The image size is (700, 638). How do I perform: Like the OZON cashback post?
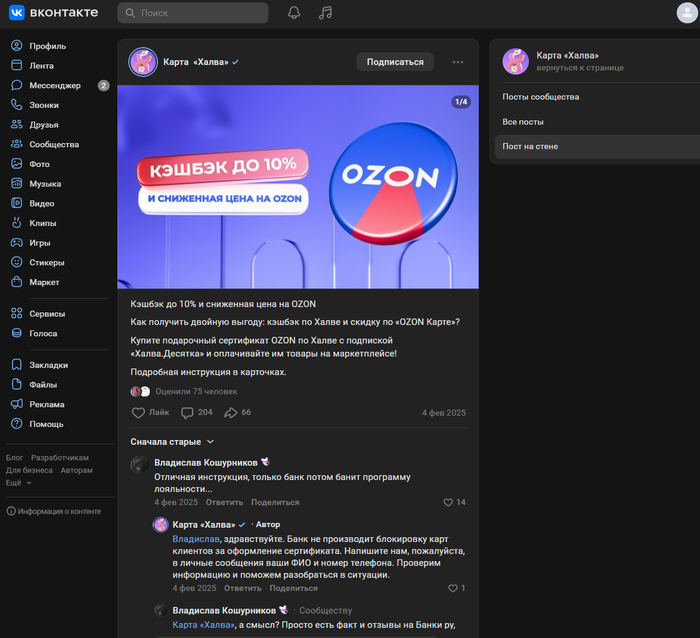click(151, 412)
